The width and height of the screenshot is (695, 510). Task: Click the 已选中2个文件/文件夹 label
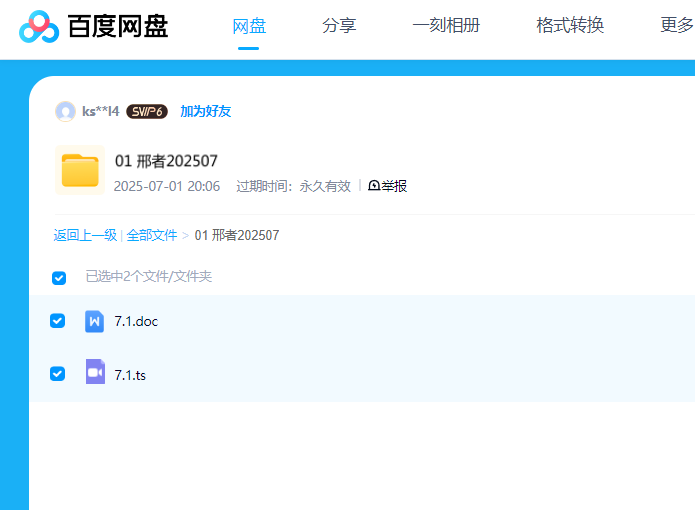click(x=148, y=276)
